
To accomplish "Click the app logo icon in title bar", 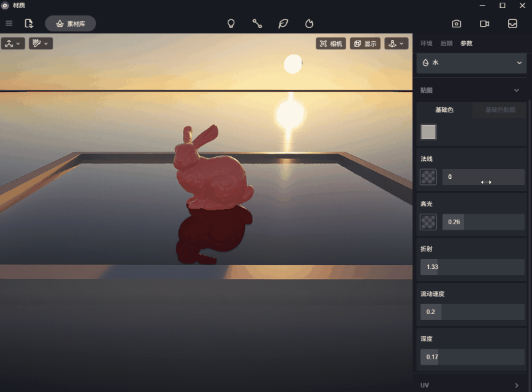I will (x=5, y=5).
